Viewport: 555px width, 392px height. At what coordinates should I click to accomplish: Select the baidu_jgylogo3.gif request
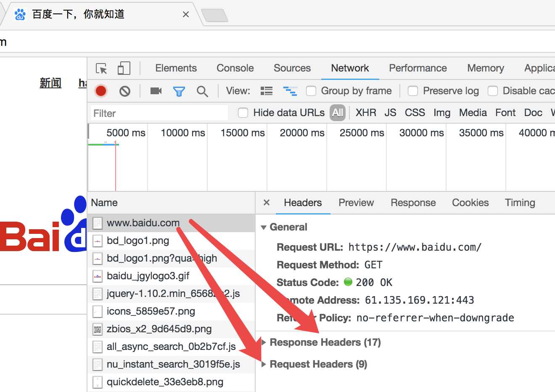click(x=171, y=276)
